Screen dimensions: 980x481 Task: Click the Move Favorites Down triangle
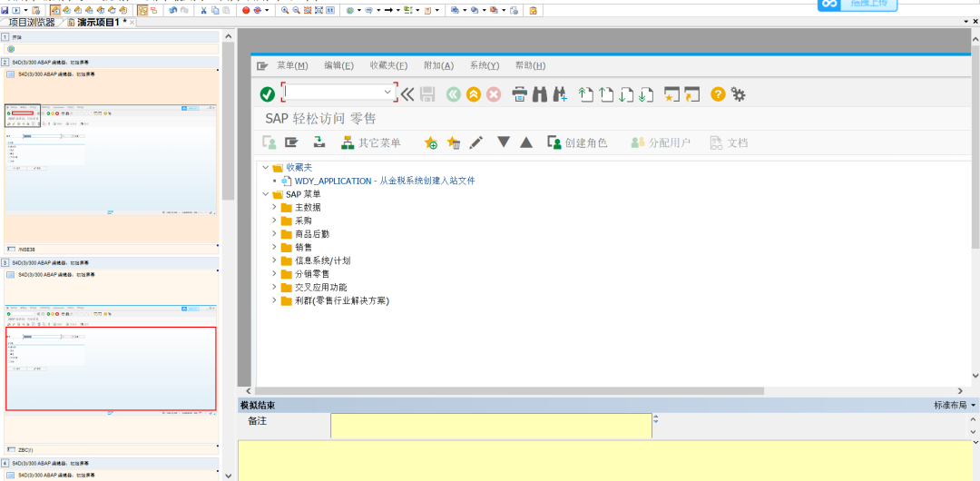click(x=504, y=142)
